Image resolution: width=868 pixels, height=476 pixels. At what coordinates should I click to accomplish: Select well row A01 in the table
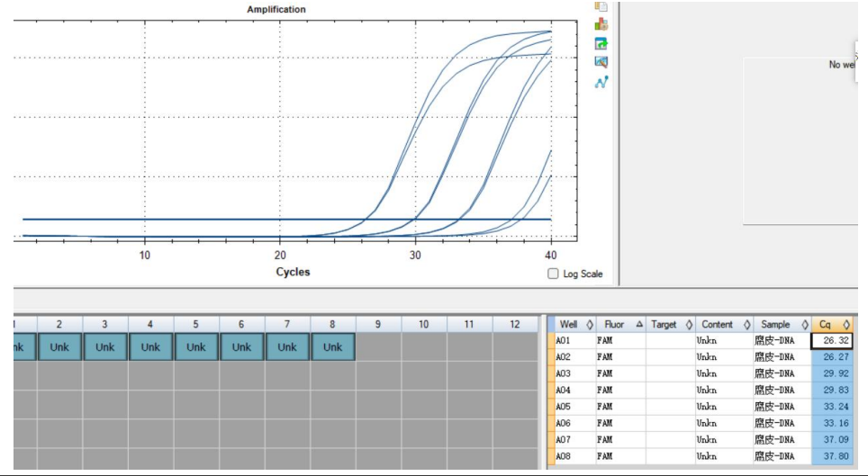coord(701,340)
